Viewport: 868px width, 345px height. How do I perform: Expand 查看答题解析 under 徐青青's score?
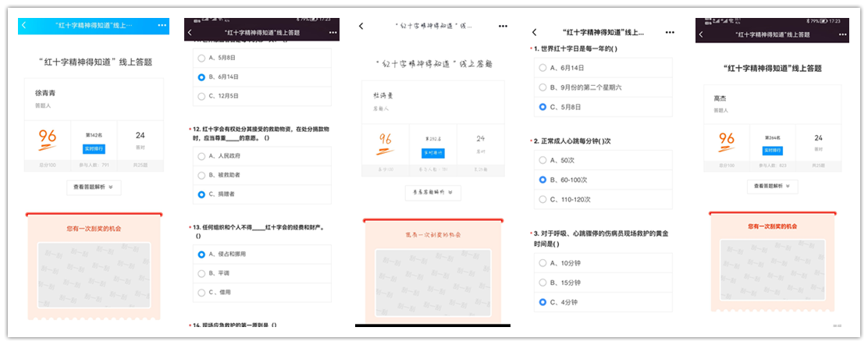click(94, 187)
